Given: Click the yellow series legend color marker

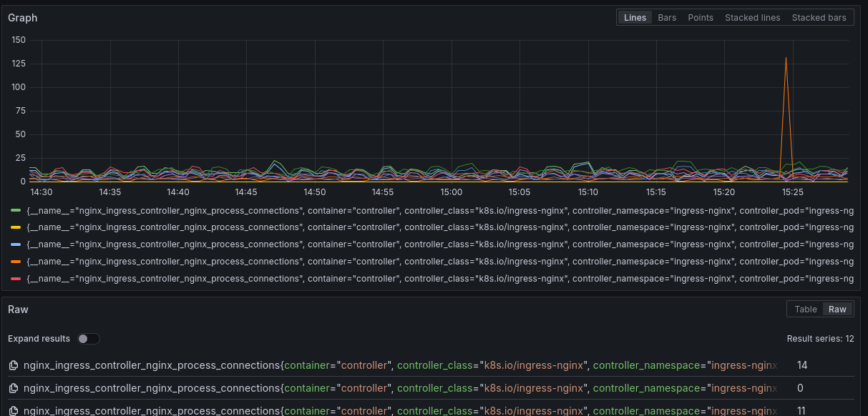Looking at the screenshot, I should point(16,227).
